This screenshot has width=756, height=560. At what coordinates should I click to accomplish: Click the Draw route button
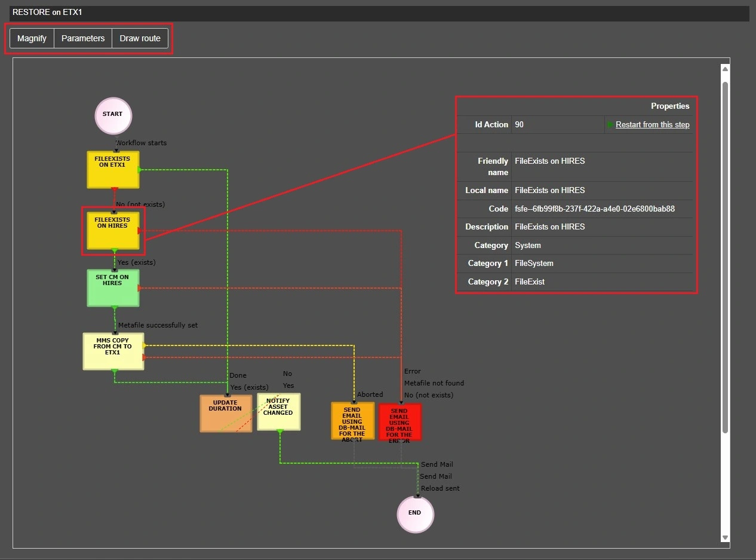140,38
